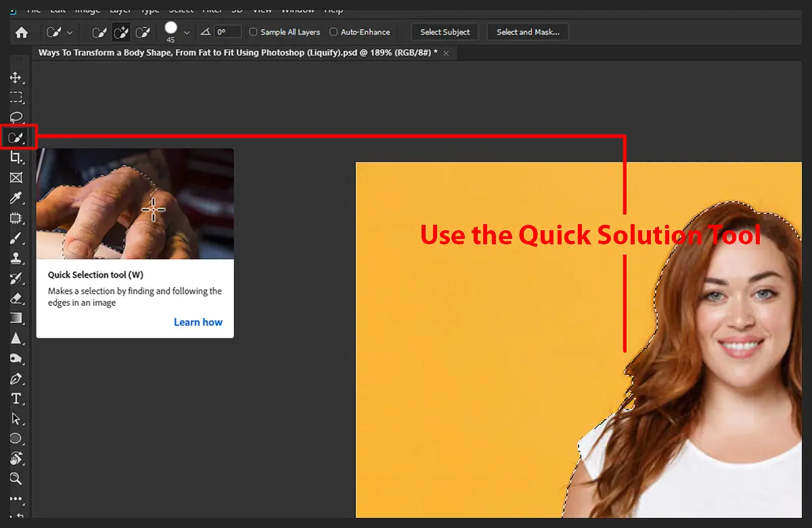Select the Rectangular Marquee tool
This screenshot has height=528, width=812.
coord(18,97)
